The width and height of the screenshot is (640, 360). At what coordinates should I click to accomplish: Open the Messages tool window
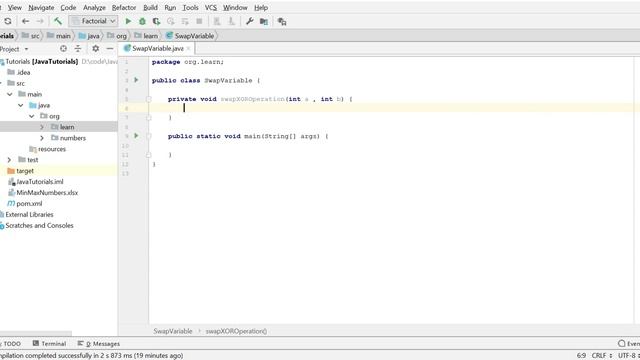99,344
